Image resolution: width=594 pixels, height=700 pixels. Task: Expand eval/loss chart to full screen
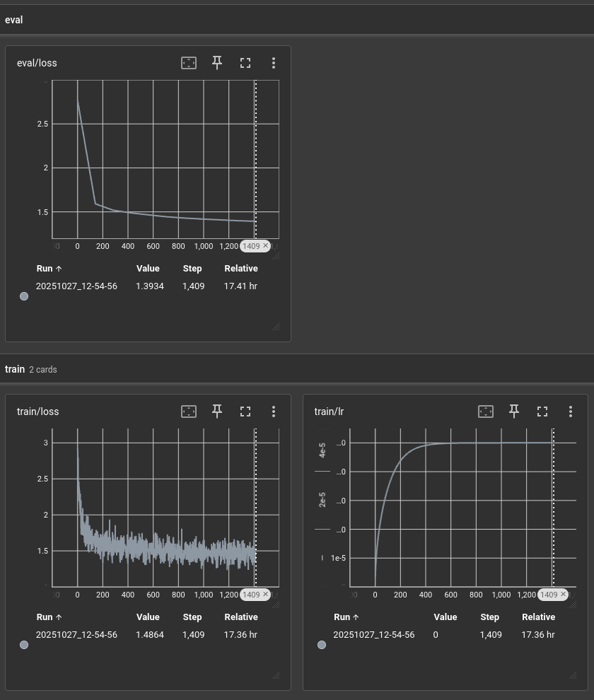245,63
